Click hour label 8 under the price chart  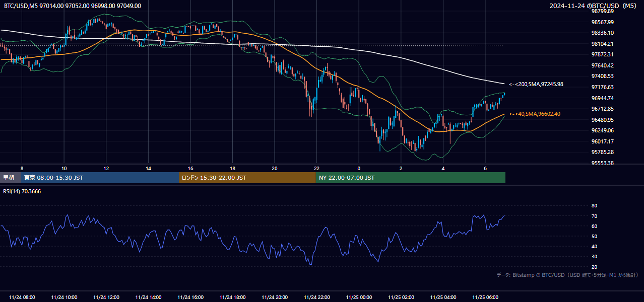coord(22,168)
